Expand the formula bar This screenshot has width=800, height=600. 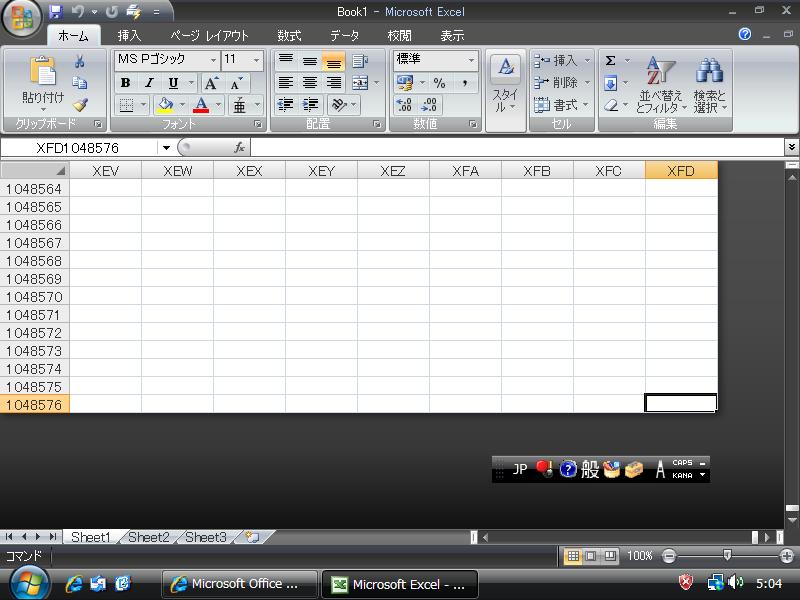[791, 147]
